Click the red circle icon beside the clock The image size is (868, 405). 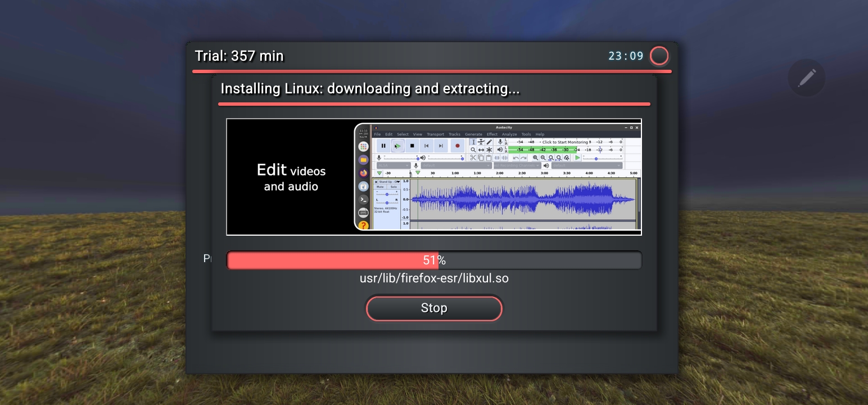(x=659, y=56)
